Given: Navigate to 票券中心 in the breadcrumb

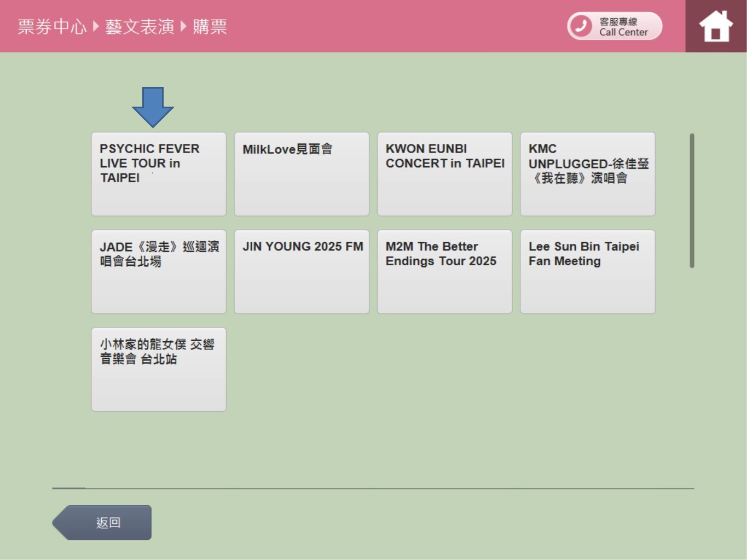Looking at the screenshot, I should tap(52, 26).
